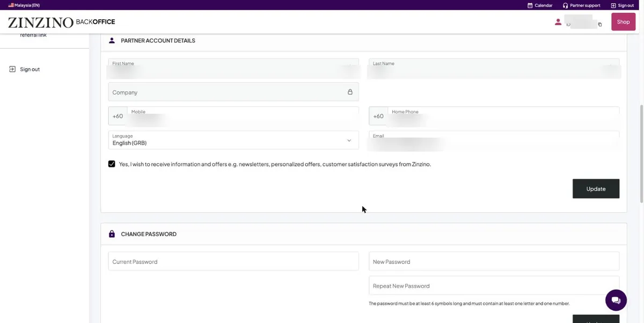
Task: Click the Malaysia flag icon
Action: (11, 5)
